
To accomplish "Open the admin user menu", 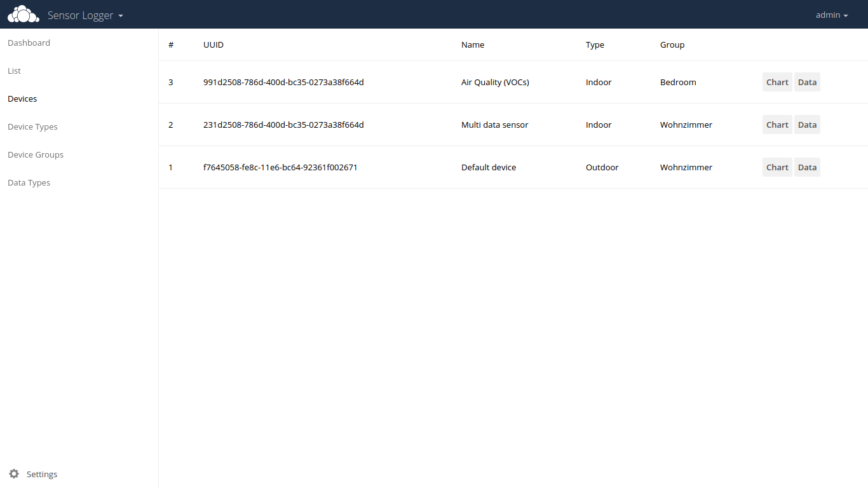I will click(x=831, y=15).
